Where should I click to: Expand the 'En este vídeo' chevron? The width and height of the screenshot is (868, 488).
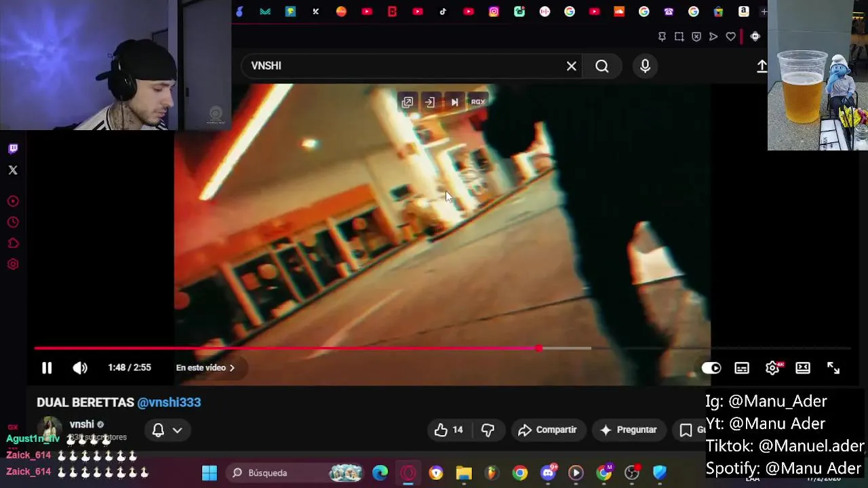232,368
